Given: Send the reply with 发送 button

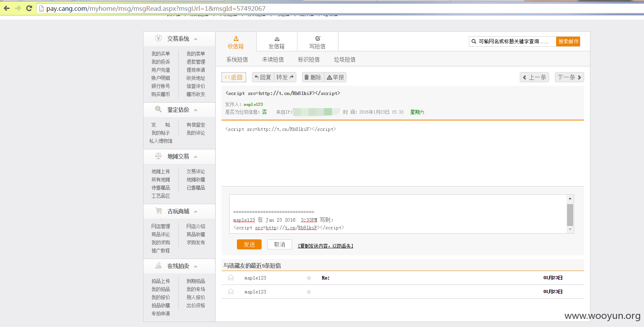Looking at the screenshot, I should coord(249,244).
